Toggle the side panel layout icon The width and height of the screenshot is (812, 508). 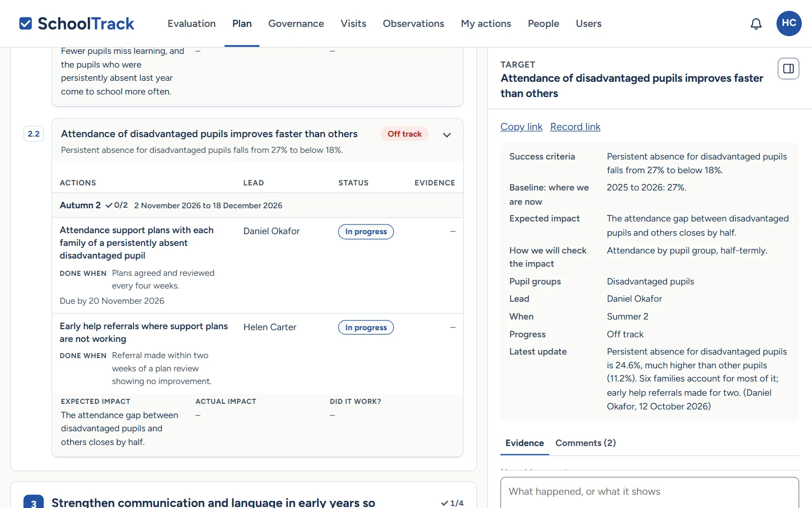click(x=789, y=69)
